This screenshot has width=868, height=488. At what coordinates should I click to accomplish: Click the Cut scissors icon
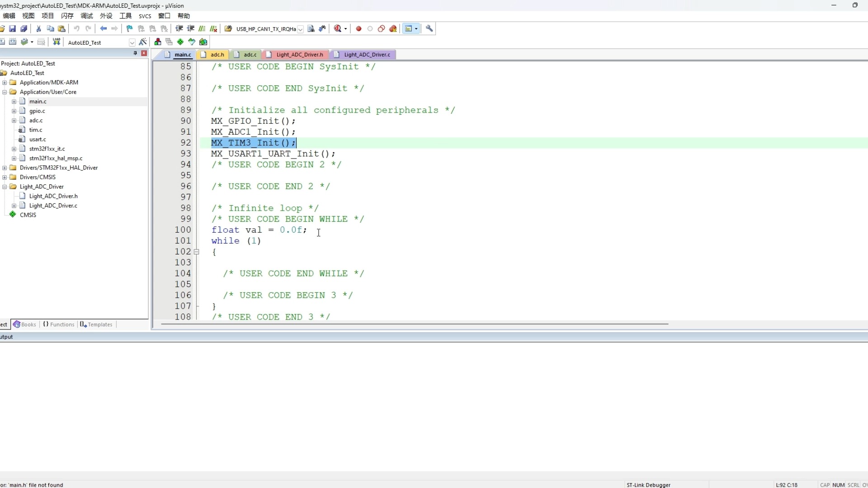click(39, 28)
